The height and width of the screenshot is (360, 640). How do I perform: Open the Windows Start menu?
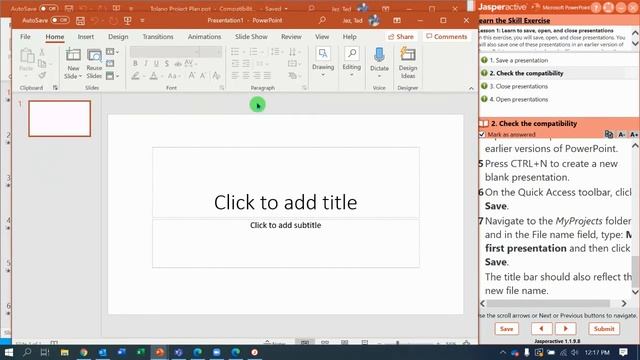pos(9,352)
